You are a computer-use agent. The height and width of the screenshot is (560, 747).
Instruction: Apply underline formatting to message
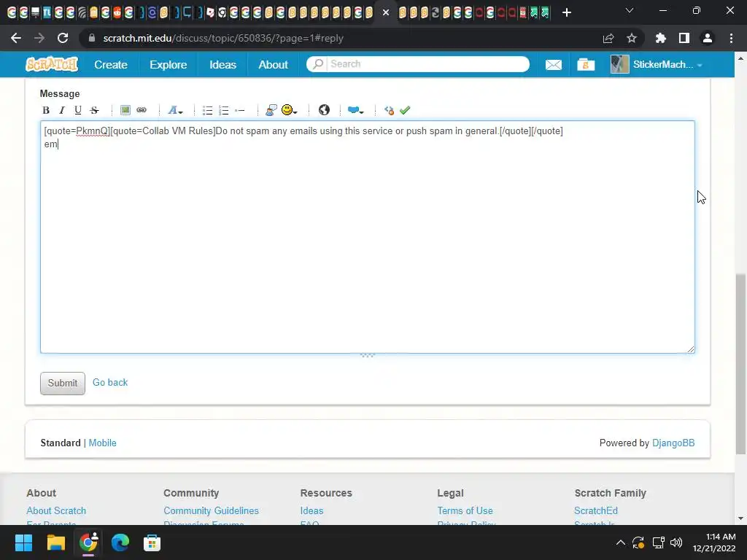click(77, 110)
